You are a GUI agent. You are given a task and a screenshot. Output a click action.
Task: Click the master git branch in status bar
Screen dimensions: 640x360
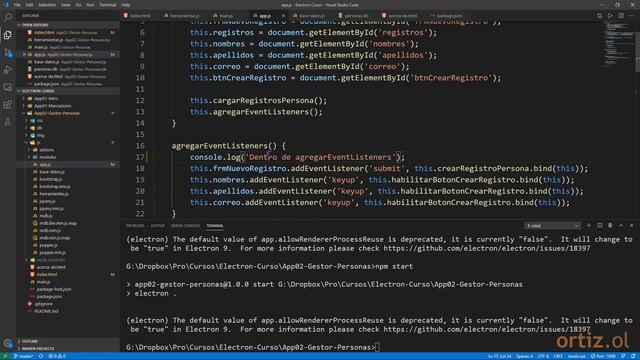tap(24, 356)
